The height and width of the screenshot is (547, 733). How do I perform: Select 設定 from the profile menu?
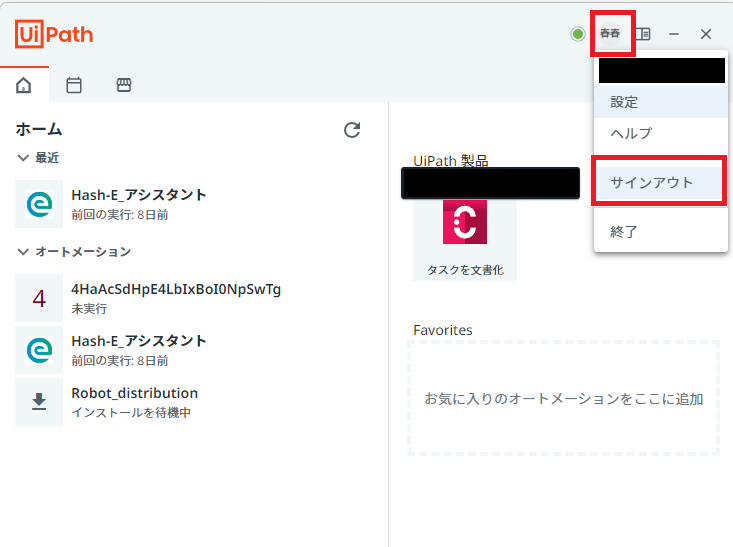pyautogui.click(x=661, y=102)
